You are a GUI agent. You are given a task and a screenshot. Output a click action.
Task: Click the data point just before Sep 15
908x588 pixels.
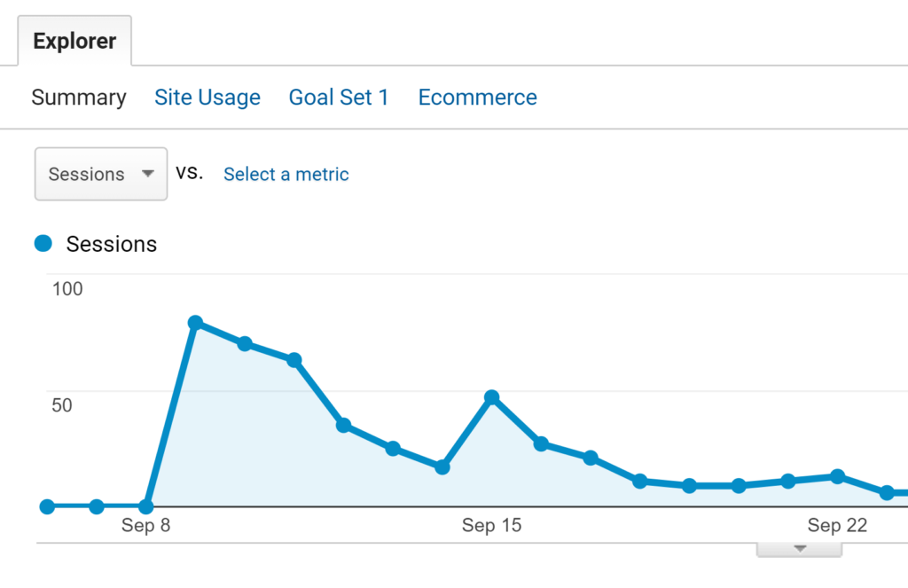[442, 467]
